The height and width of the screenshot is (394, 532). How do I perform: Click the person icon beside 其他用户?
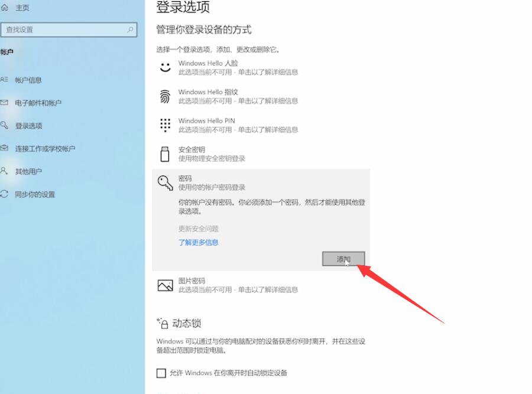point(4,171)
